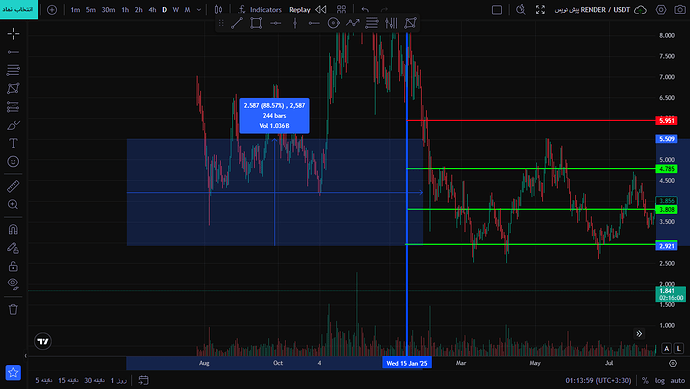This screenshot has height=389, width=690.
Task: Toggle magnet mode for drawings
Action: pos(13,229)
